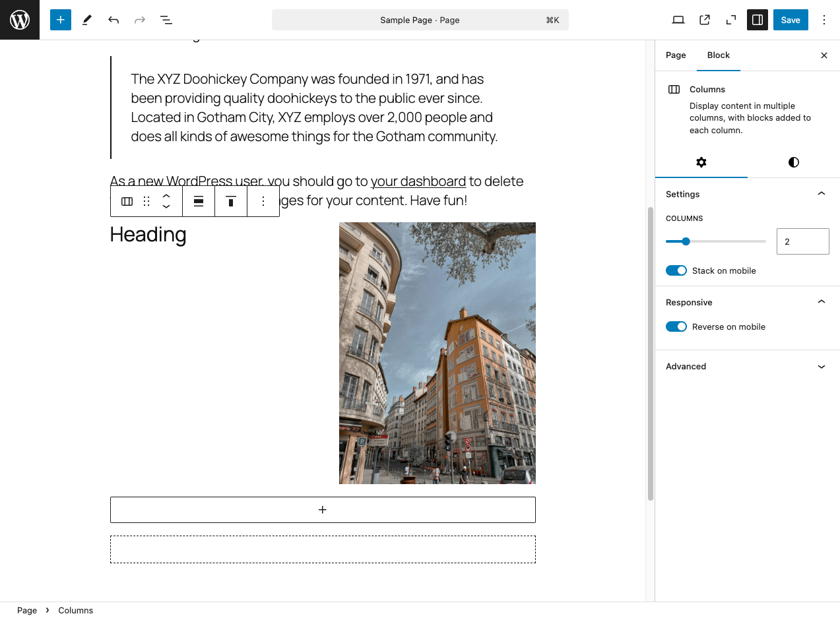Open the Styles half-circle tab
Image resolution: width=840 pixels, height=618 pixels.
794,162
